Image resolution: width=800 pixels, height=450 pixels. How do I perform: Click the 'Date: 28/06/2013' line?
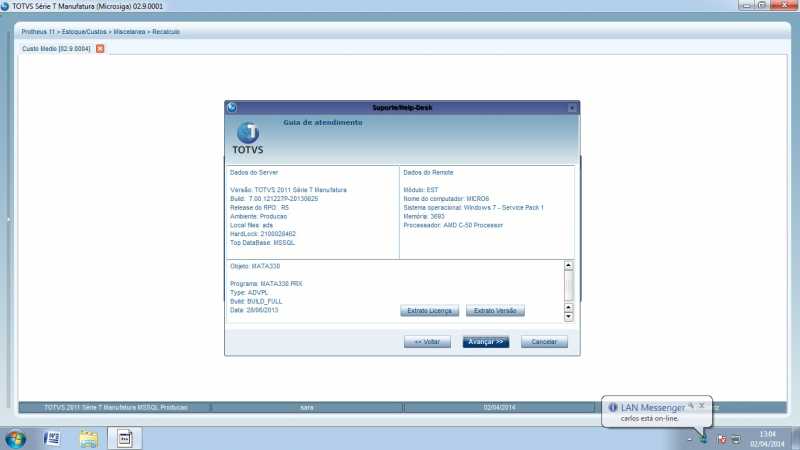coord(254,310)
